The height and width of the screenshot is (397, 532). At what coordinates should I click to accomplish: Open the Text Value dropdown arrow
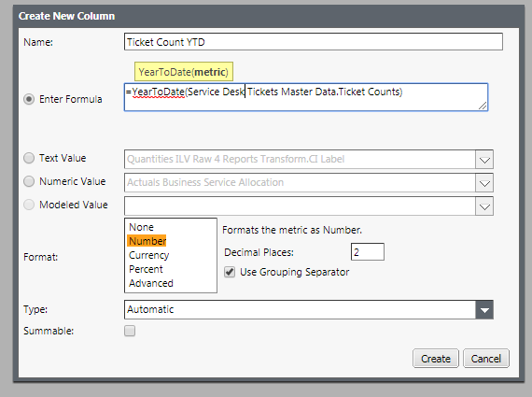(x=484, y=160)
